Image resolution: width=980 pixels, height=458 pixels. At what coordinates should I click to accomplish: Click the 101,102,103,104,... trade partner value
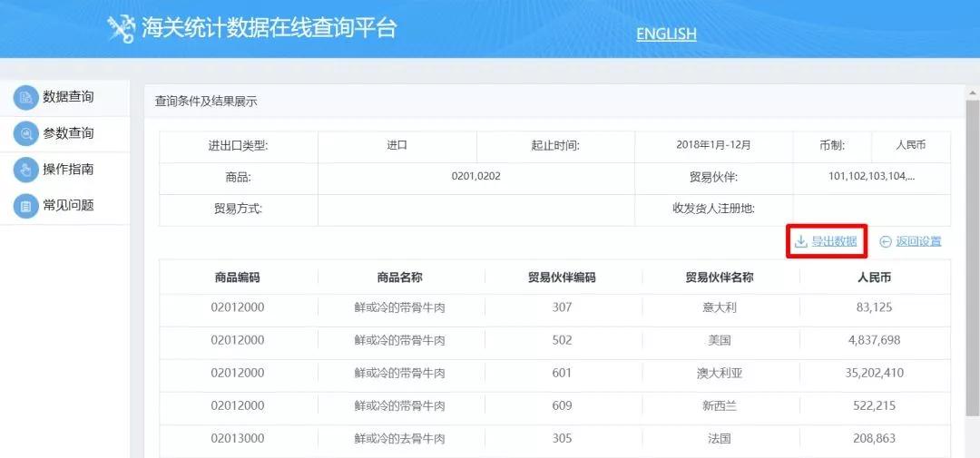[872, 177]
